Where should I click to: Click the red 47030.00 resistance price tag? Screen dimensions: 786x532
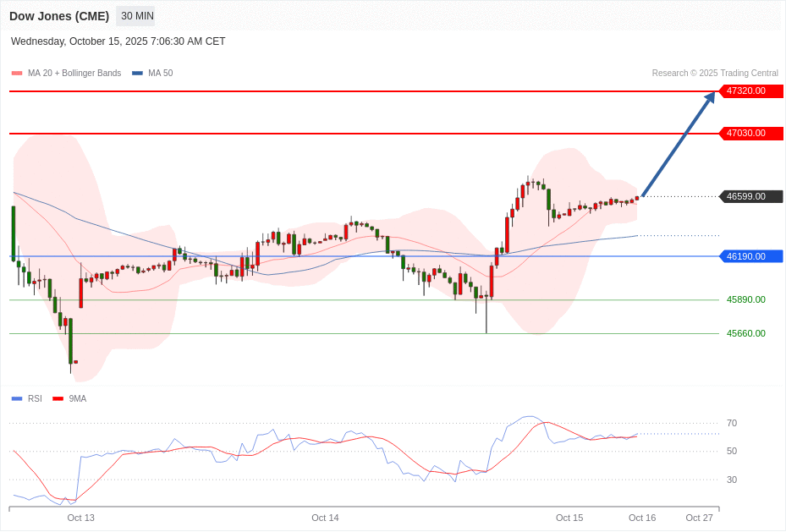(750, 133)
